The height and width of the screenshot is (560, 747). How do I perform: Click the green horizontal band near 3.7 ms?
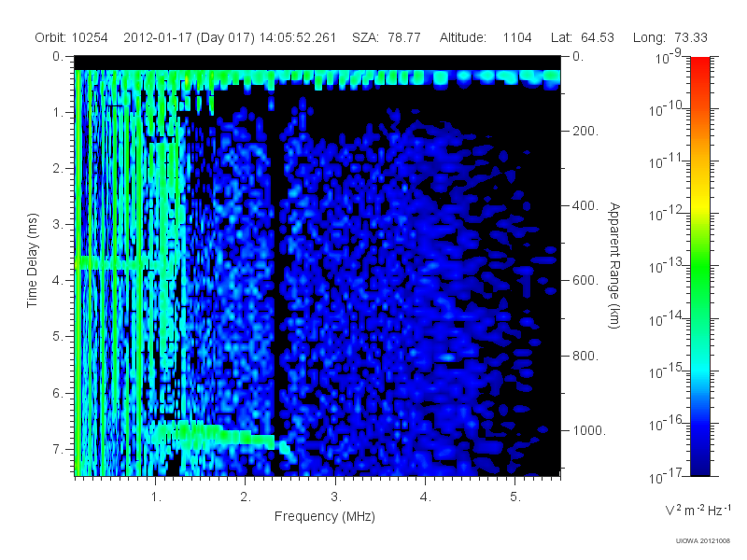coord(119,263)
